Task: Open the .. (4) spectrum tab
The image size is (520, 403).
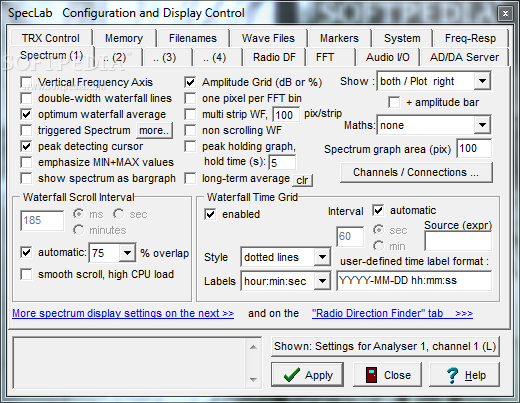Action: tap(218, 57)
